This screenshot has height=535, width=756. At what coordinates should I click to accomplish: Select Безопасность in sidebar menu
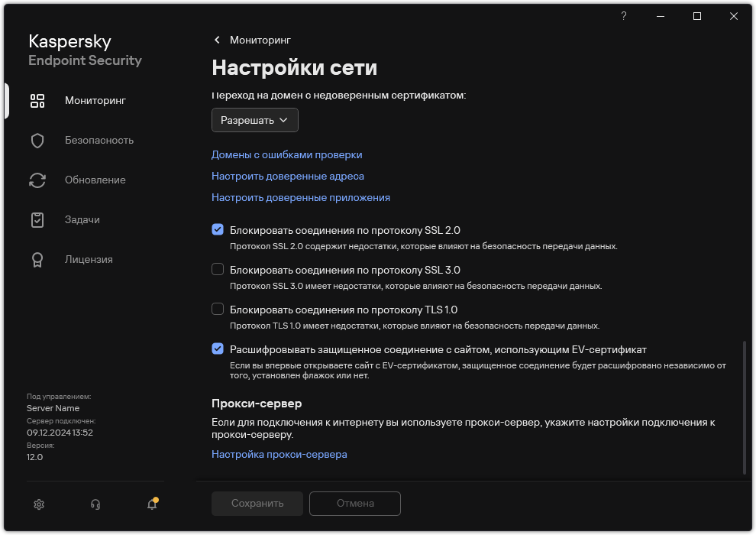coord(99,141)
